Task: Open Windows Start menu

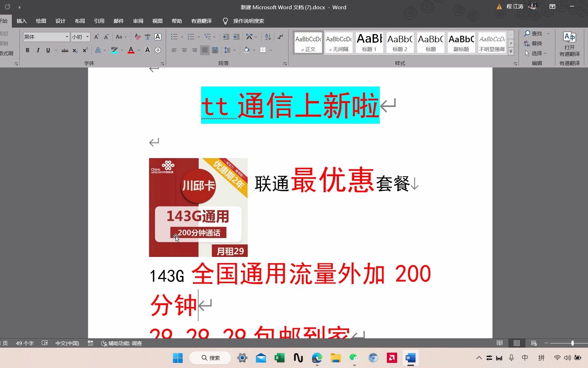Action: [x=178, y=358]
